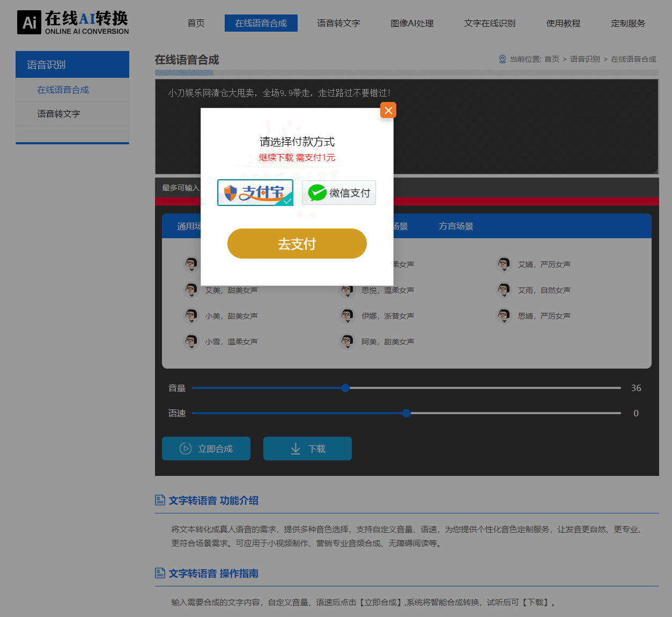
Task: Click avatar icon for 艾婧 严厉女声
Action: pos(504,264)
